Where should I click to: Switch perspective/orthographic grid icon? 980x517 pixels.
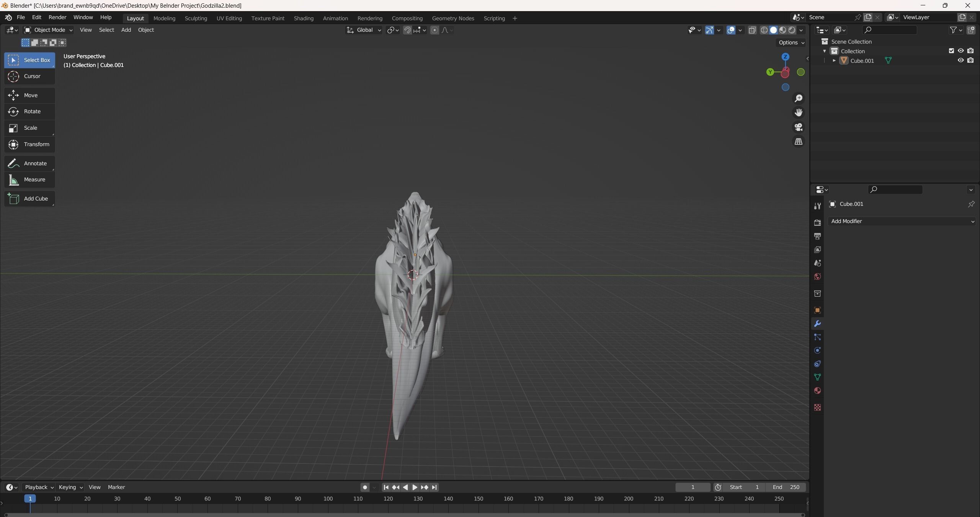(799, 142)
